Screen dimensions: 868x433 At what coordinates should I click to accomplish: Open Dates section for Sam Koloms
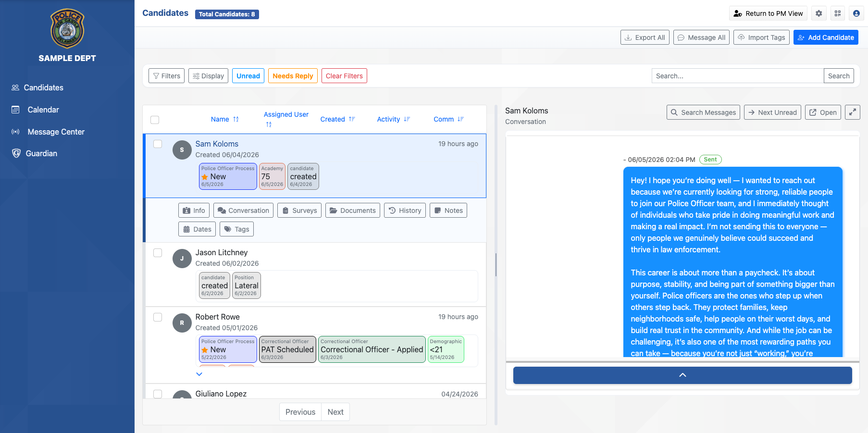pyautogui.click(x=197, y=229)
